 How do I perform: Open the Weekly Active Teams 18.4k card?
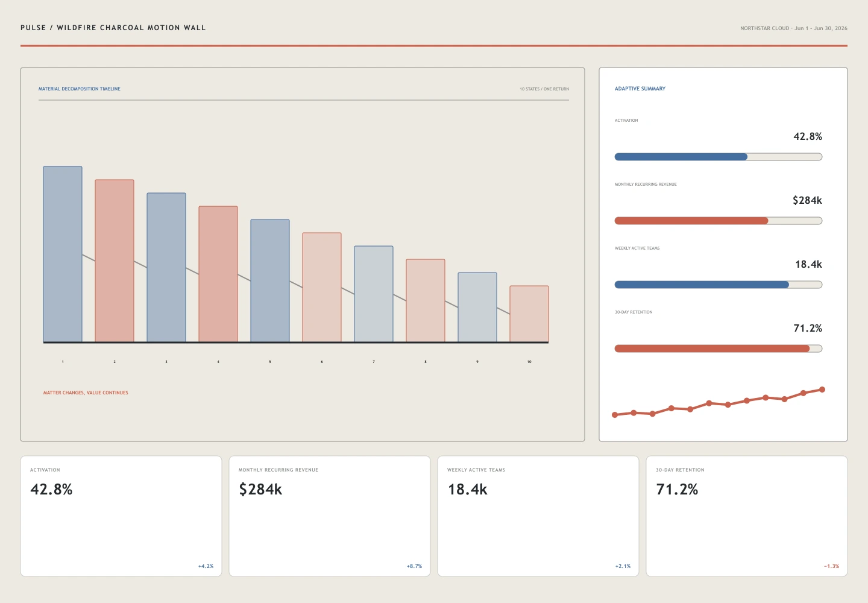[538, 516]
